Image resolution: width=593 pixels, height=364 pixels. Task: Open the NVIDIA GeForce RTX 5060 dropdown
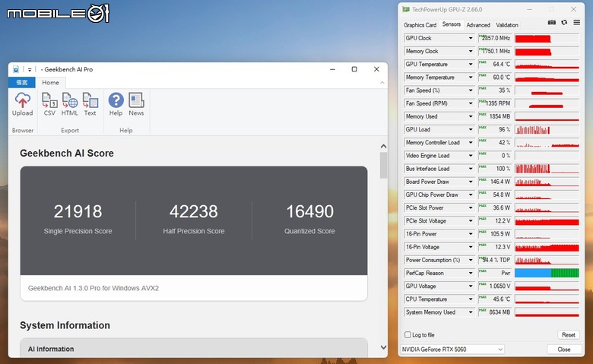pos(452,350)
